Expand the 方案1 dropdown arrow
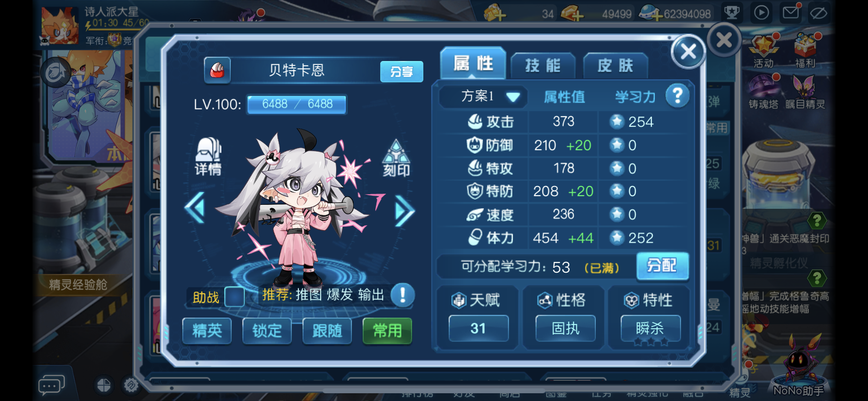868x401 pixels. point(513,97)
